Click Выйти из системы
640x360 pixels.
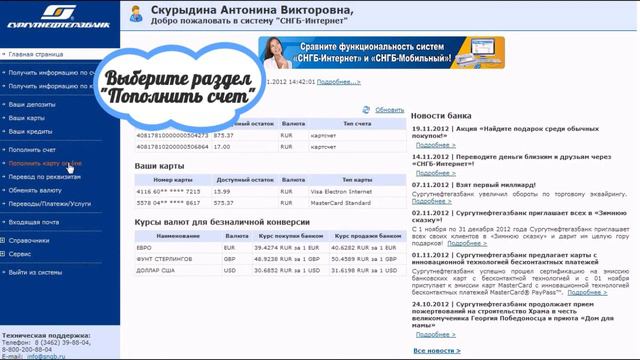(x=36, y=272)
